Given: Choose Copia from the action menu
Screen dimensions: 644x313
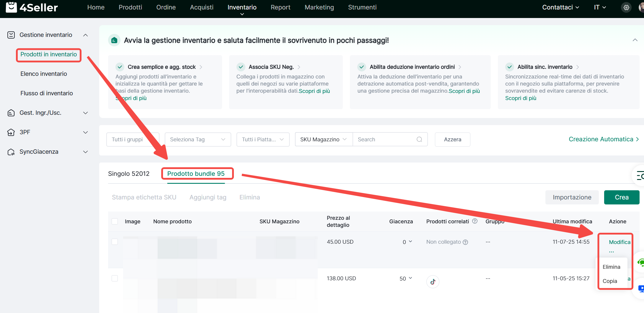Looking at the screenshot, I should click(x=610, y=281).
